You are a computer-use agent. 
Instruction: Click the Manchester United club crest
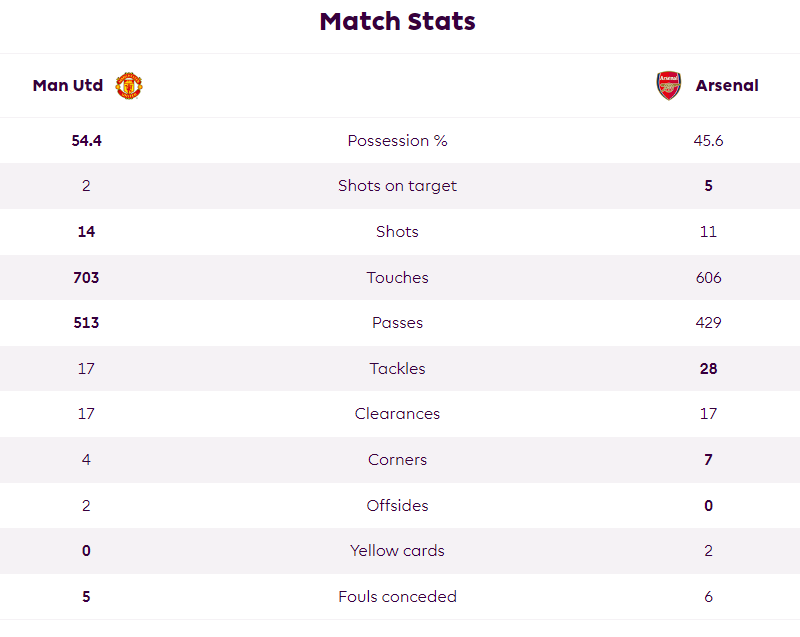pyautogui.click(x=129, y=86)
